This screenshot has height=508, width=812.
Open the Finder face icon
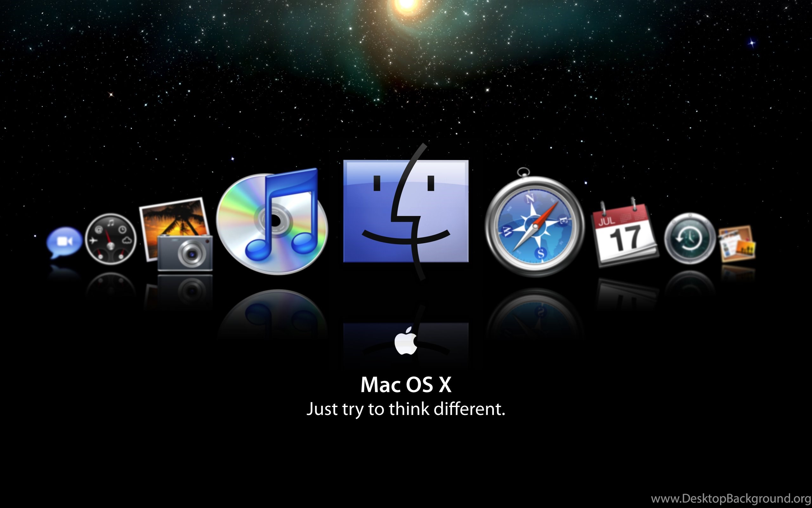406,211
